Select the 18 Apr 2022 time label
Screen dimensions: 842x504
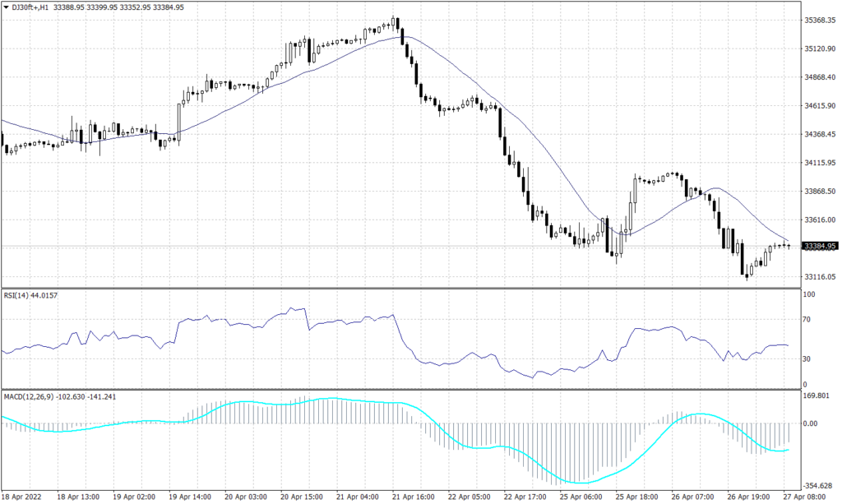point(25,497)
